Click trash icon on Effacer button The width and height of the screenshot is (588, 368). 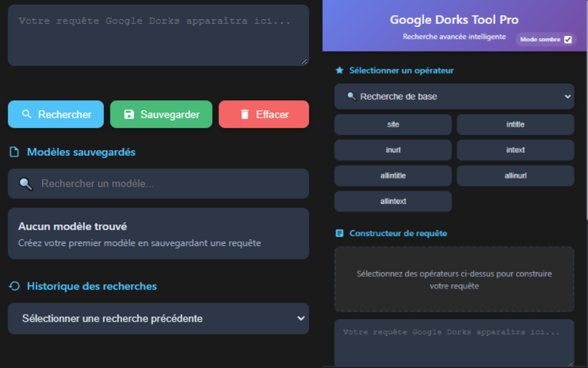[x=245, y=114]
